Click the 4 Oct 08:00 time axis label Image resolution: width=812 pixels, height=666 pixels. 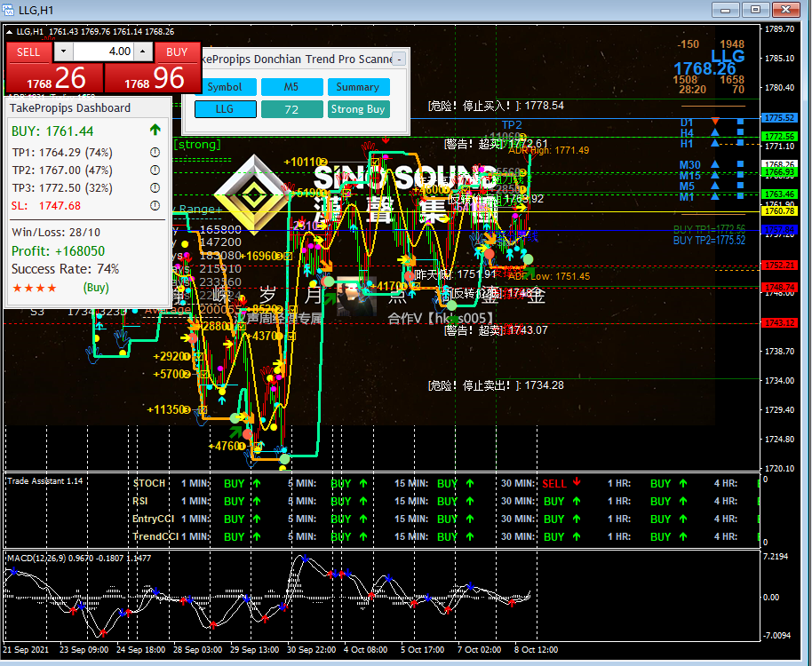pos(365,649)
